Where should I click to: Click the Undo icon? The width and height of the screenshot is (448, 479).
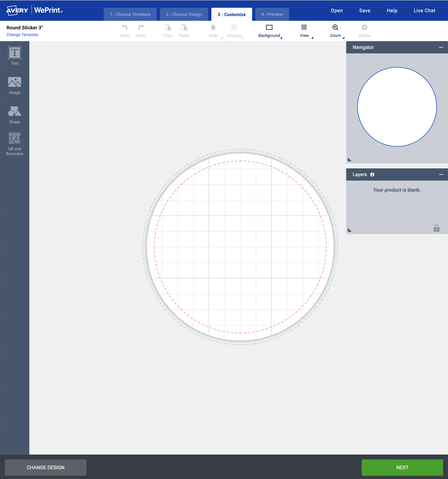tap(124, 28)
